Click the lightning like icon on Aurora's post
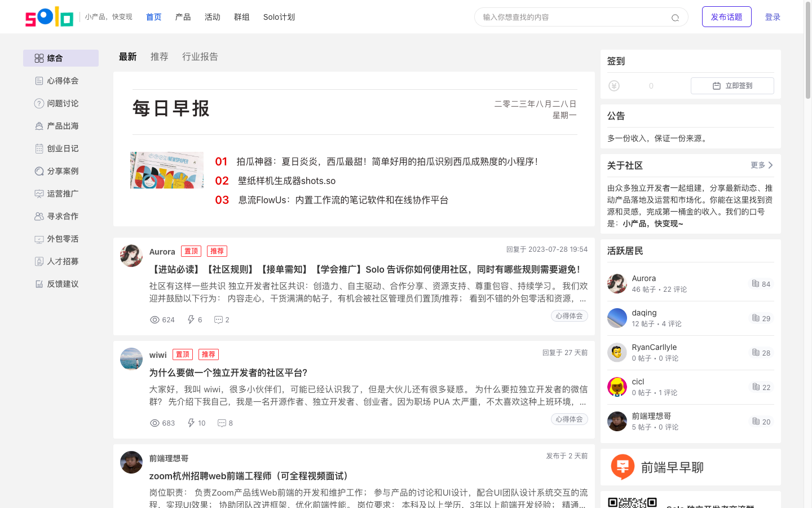This screenshot has width=812, height=508. click(191, 319)
